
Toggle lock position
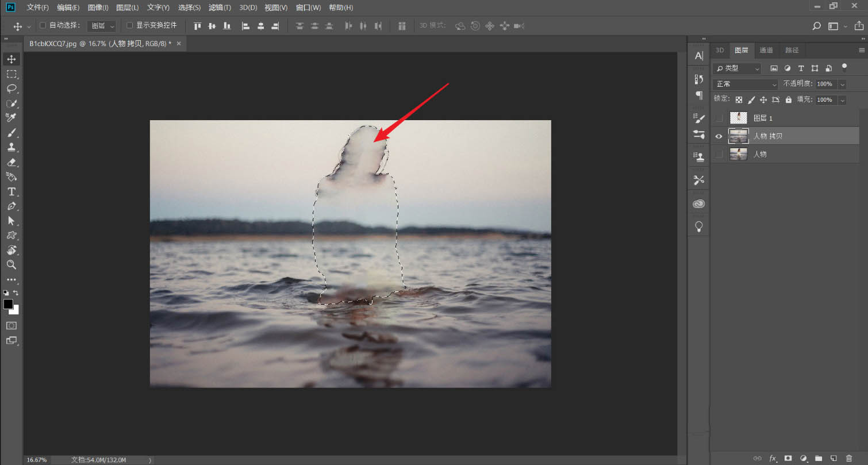coord(763,99)
